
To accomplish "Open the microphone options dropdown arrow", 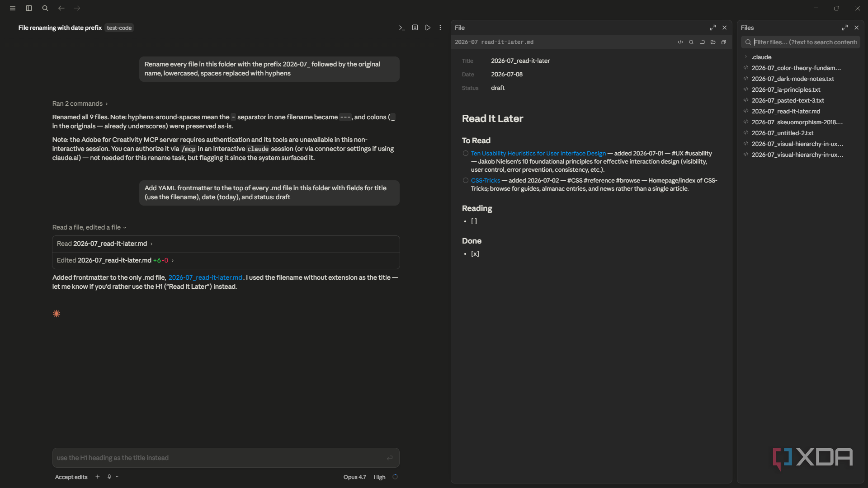I will coord(117,477).
